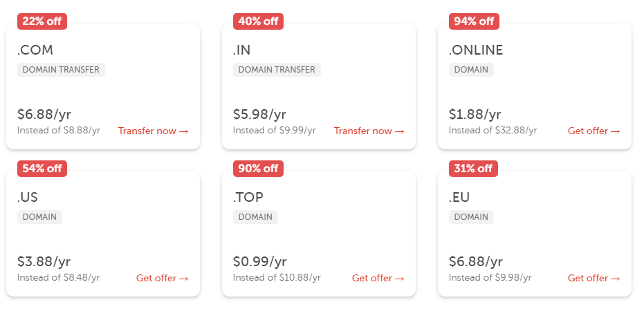The image size is (644, 309).
Task: Click Transfer now on .COM card
Action: (x=153, y=131)
